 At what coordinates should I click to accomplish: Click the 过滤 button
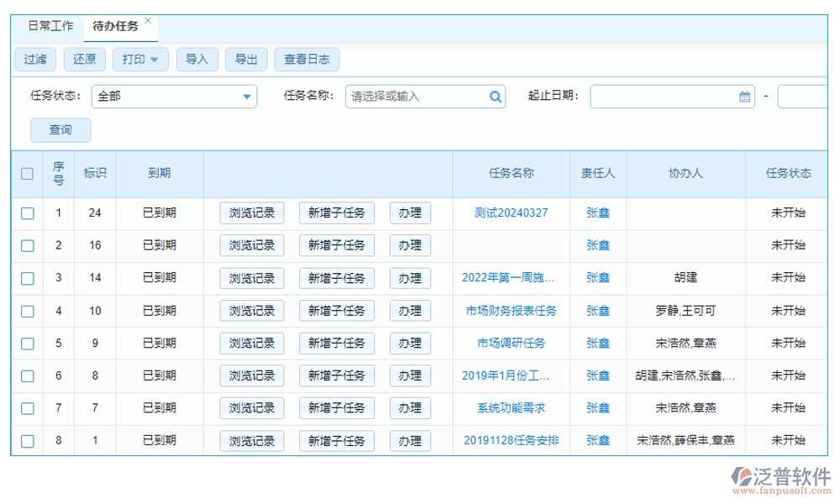click(x=34, y=59)
